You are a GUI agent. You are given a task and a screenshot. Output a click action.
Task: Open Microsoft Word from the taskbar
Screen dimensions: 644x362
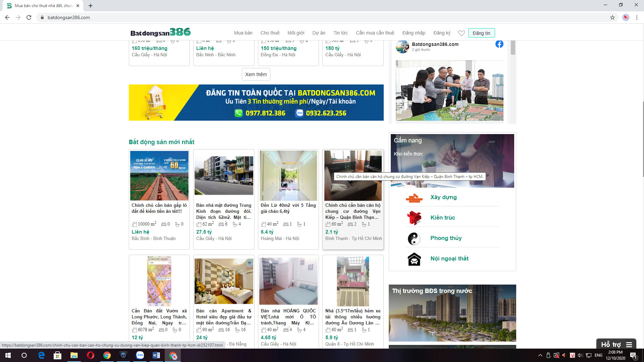tap(156, 355)
